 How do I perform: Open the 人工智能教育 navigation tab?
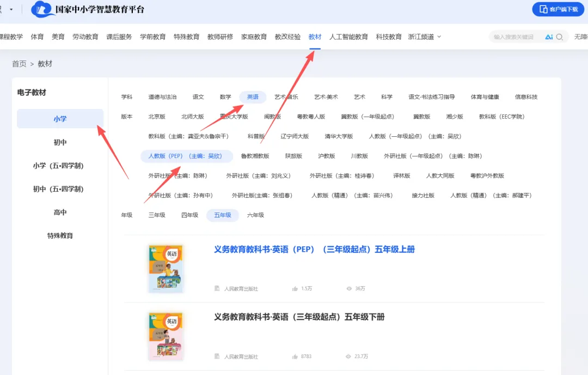pos(348,37)
